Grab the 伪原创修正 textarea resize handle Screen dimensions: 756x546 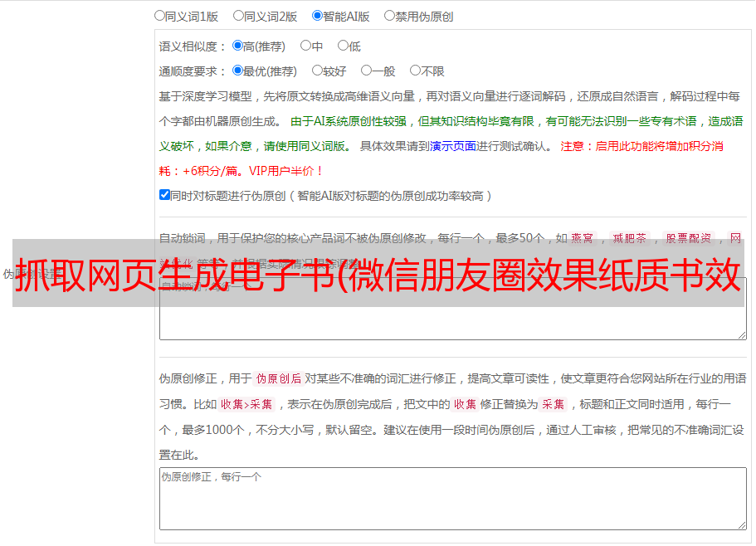click(742, 525)
